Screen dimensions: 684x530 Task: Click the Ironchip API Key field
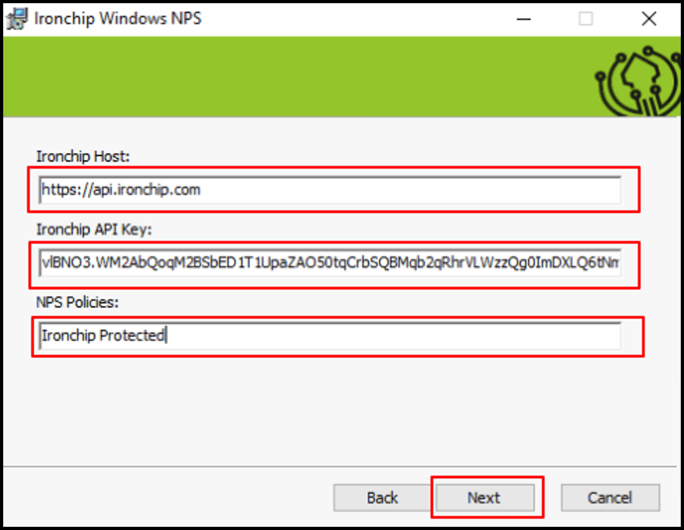tap(330, 263)
